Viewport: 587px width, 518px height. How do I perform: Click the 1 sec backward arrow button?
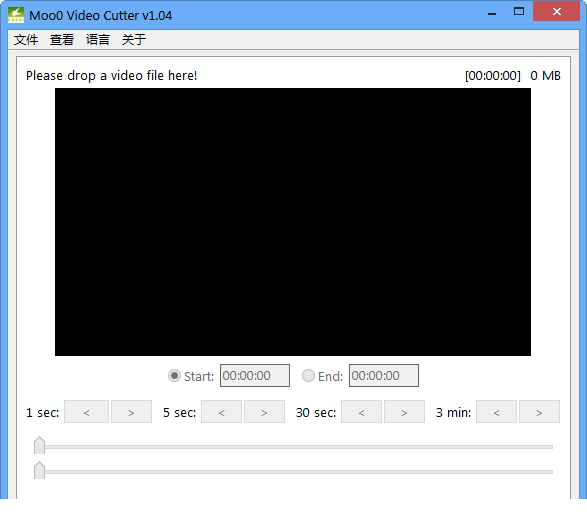[86, 412]
